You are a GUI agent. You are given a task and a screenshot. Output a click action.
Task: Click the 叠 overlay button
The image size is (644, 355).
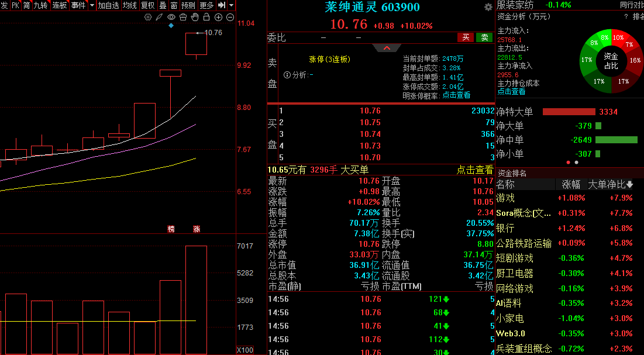pyautogui.click(x=163, y=5)
